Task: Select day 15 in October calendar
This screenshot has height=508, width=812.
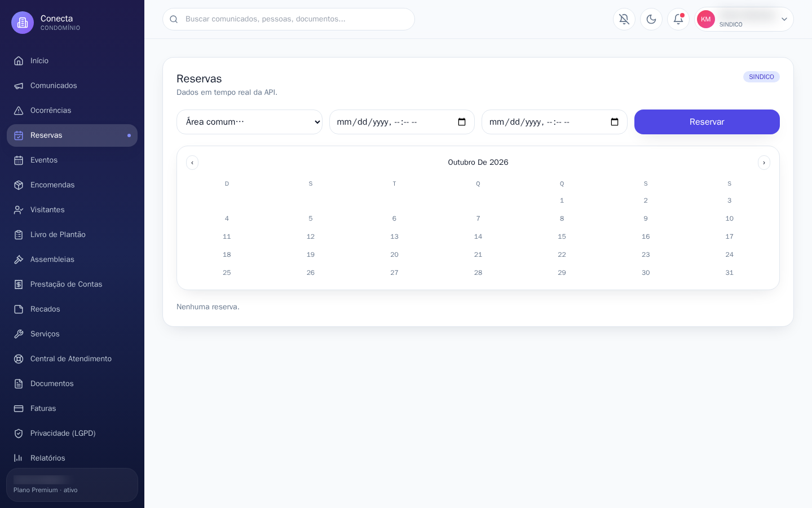Action: pyautogui.click(x=562, y=237)
